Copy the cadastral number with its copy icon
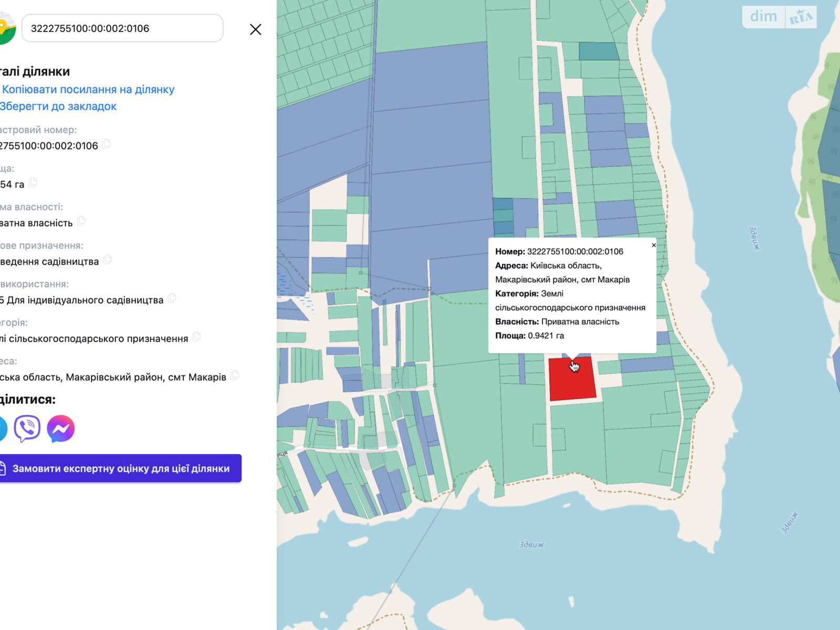Image resolution: width=840 pixels, height=630 pixels. (107, 144)
